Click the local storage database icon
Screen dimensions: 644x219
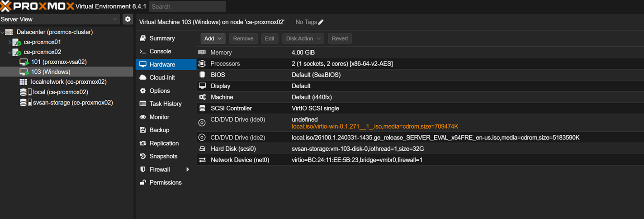click(x=23, y=92)
